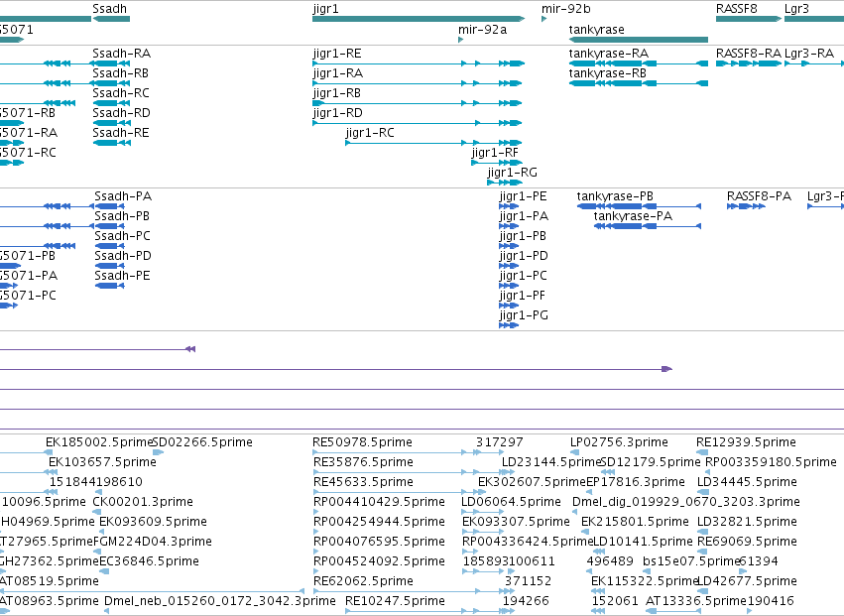Click protein tankyrase-PA label

point(633,216)
